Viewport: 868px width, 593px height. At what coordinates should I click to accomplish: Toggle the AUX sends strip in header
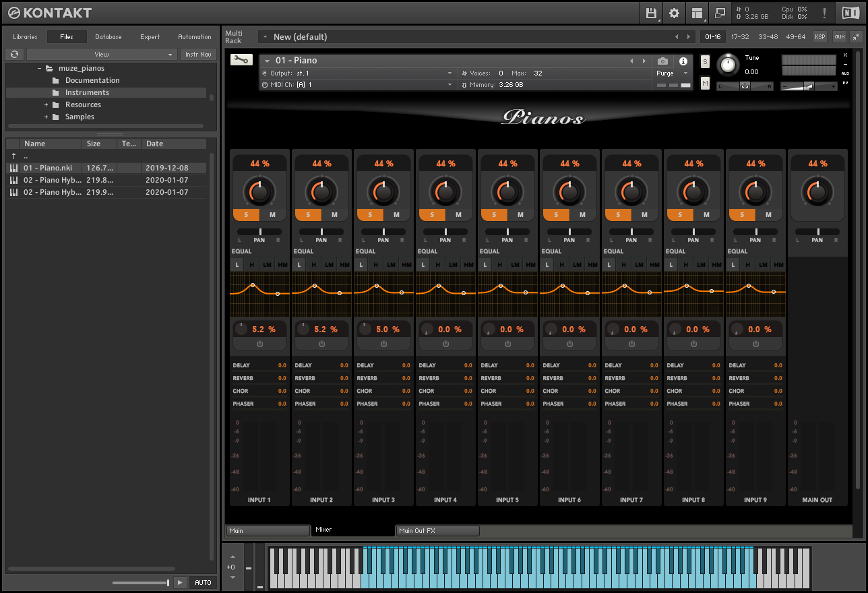click(x=845, y=73)
